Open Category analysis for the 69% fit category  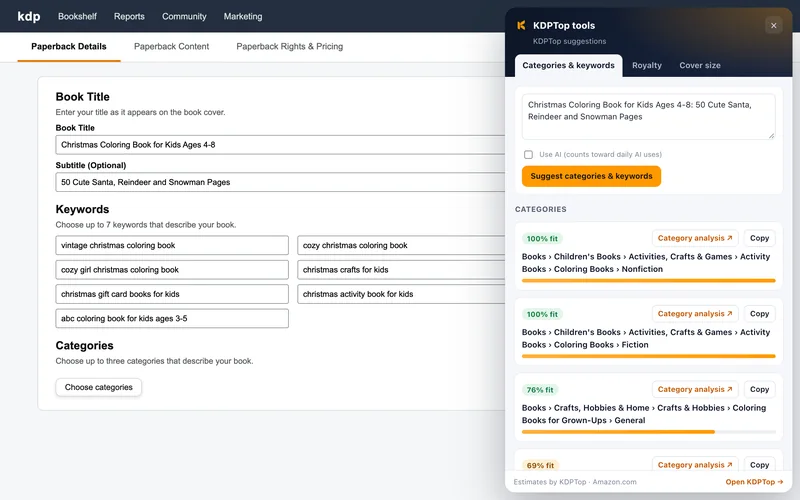pyautogui.click(x=695, y=464)
